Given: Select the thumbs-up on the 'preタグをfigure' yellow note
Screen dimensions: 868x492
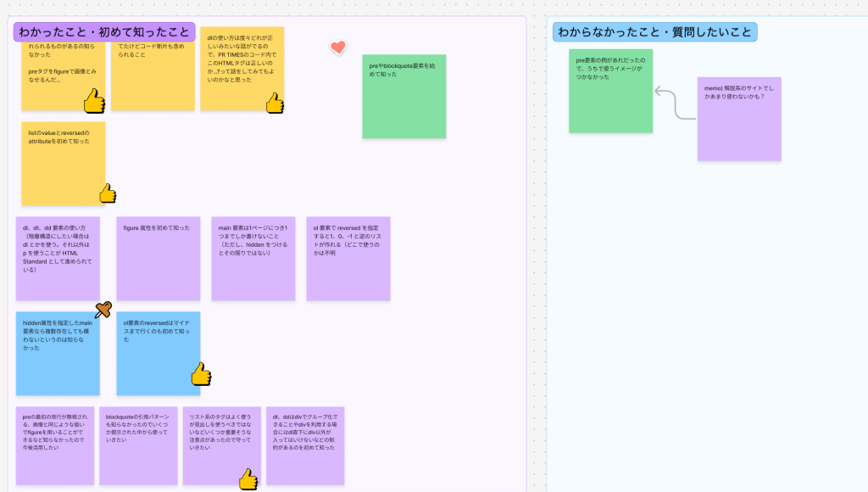Looking at the screenshot, I should click(x=93, y=102).
